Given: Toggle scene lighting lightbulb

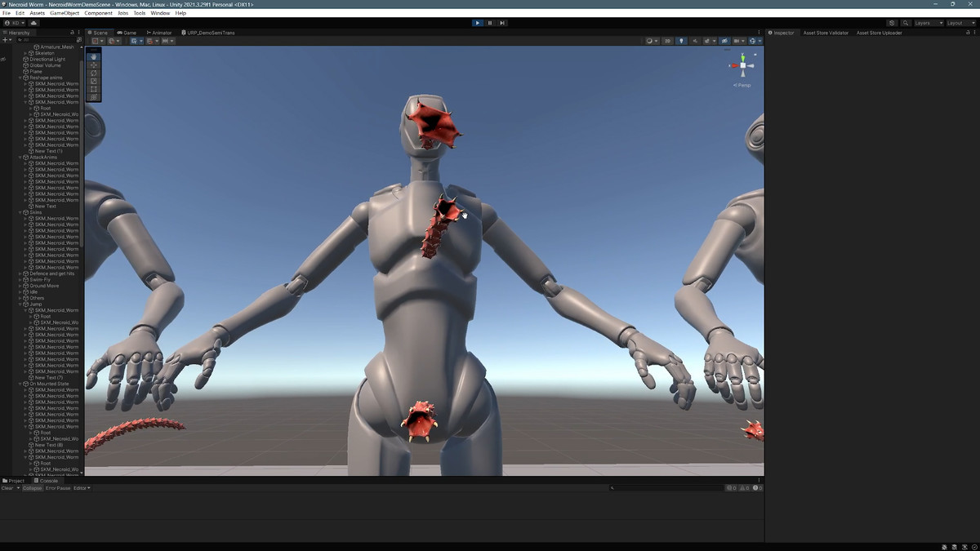Looking at the screenshot, I should click(x=682, y=41).
